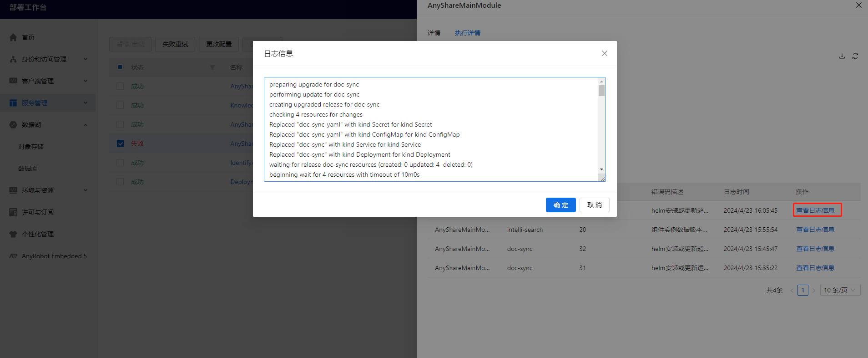Click the 组件实例数据版本 error description
Screen dimensions: 868x358
click(679, 230)
